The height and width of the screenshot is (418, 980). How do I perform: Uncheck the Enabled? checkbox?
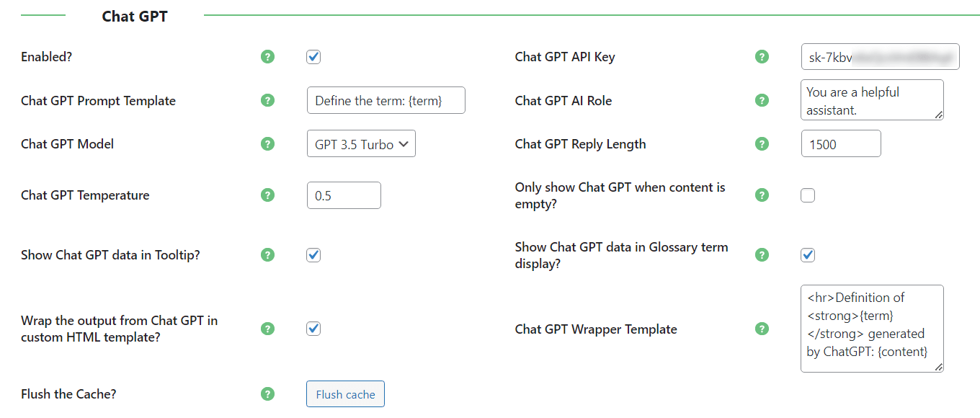click(x=313, y=57)
